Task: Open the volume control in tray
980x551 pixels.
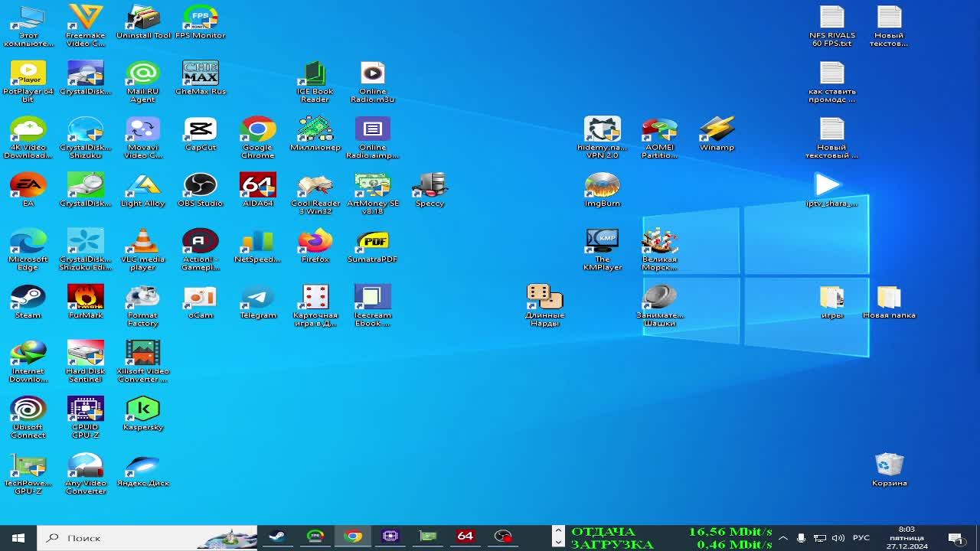Action: pyautogui.click(x=838, y=538)
